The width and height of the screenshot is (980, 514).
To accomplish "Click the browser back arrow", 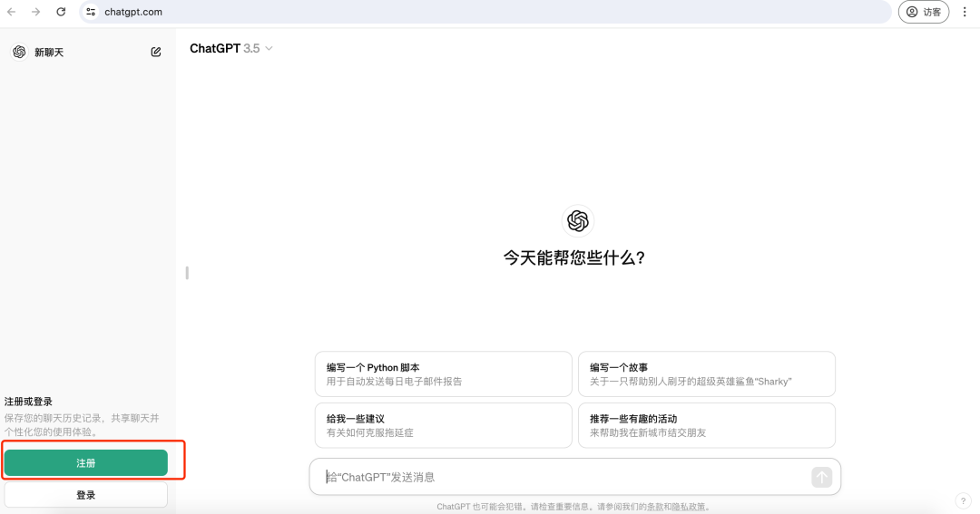I will click(x=12, y=12).
